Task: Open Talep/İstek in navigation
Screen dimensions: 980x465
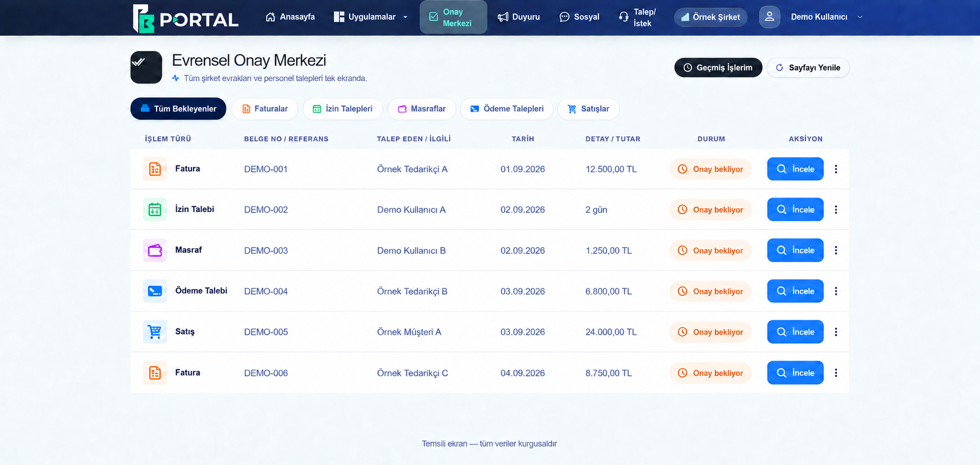Action: coord(638,17)
